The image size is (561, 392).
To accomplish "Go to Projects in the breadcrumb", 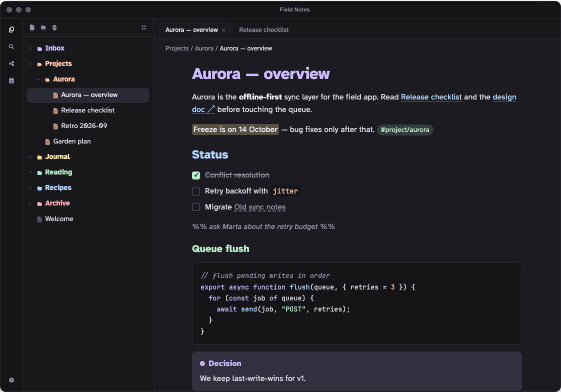I will click(x=177, y=48).
